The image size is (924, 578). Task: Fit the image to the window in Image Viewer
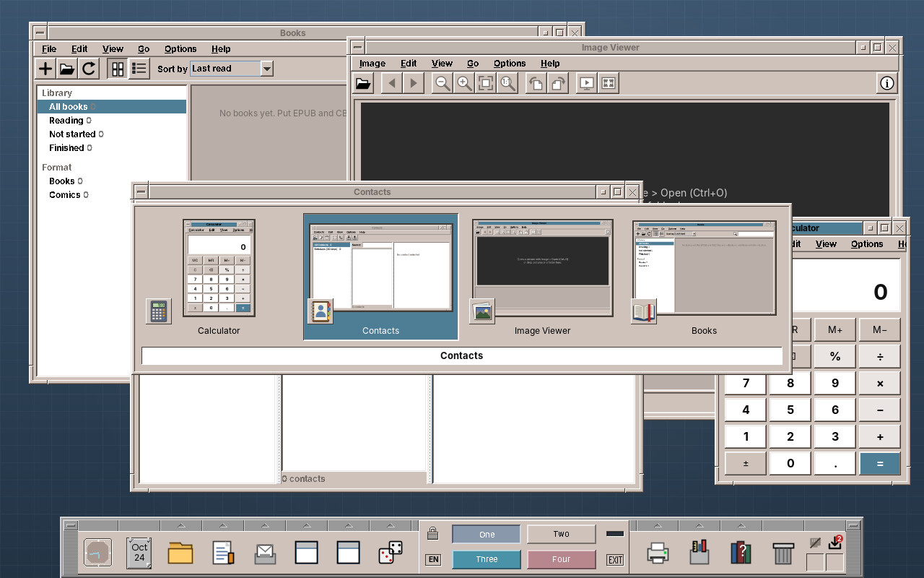[x=486, y=83]
